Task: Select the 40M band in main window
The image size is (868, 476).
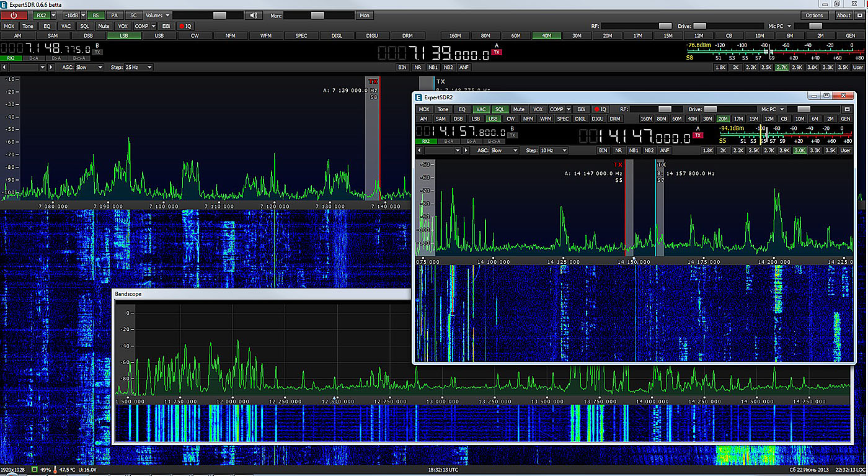Action: [x=546, y=36]
